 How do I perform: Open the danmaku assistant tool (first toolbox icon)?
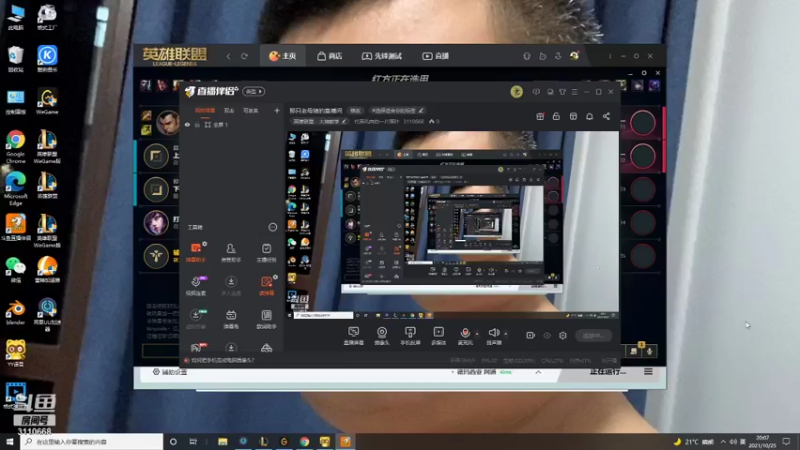pos(196,252)
